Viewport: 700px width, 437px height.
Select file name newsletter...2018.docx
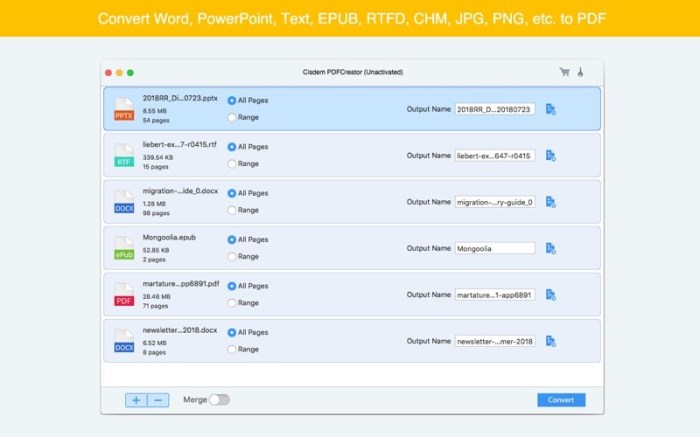pos(180,330)
